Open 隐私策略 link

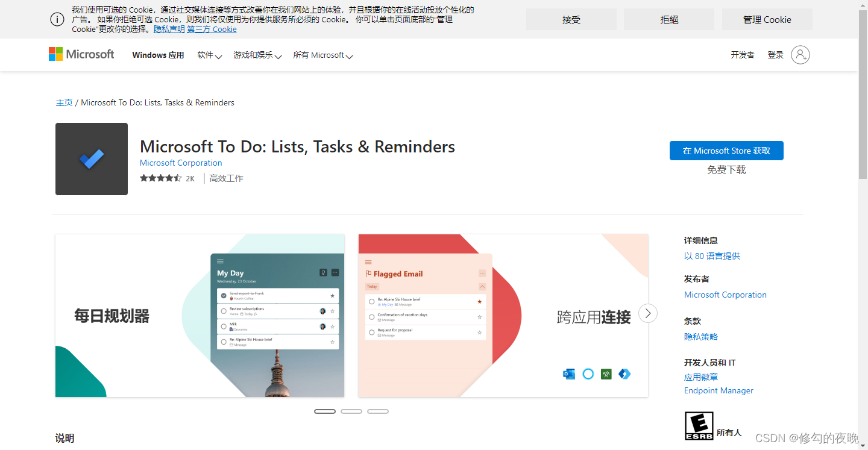click(701, 337)
